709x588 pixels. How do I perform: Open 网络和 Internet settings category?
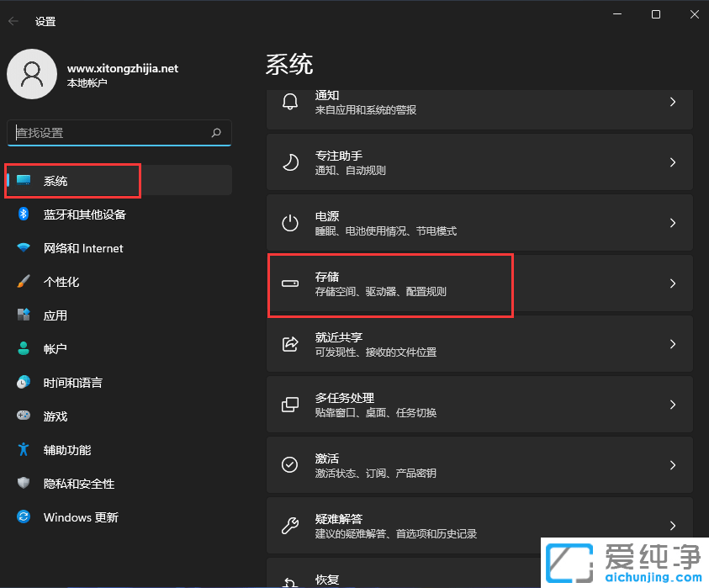coord(83,248)
